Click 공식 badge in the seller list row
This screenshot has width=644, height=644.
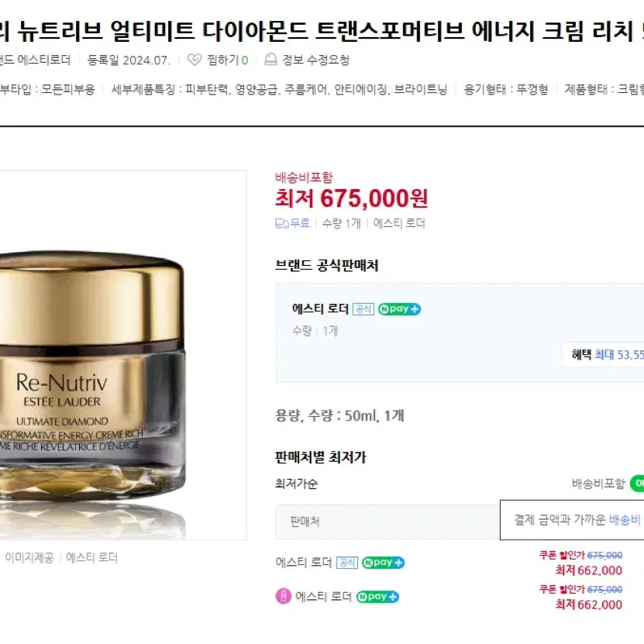point(346,563)
